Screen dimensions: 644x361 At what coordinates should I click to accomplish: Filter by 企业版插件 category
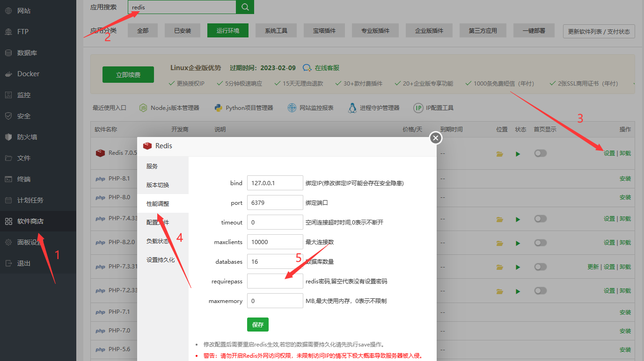coord(429,30)
